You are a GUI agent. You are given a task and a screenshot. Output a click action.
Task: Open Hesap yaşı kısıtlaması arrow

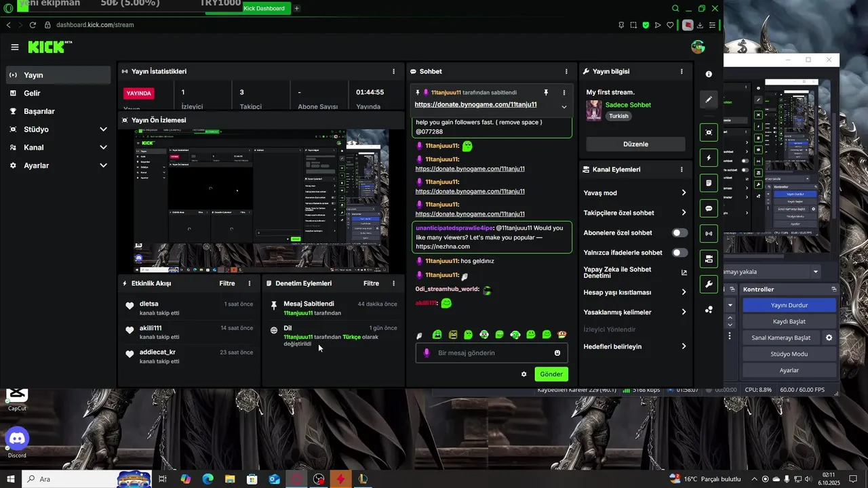coord(684,292)
